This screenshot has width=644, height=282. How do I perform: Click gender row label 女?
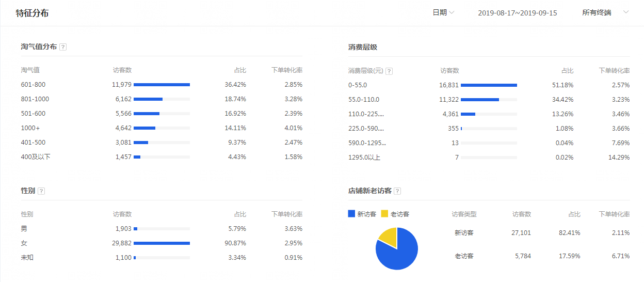[x=24, y=243]
